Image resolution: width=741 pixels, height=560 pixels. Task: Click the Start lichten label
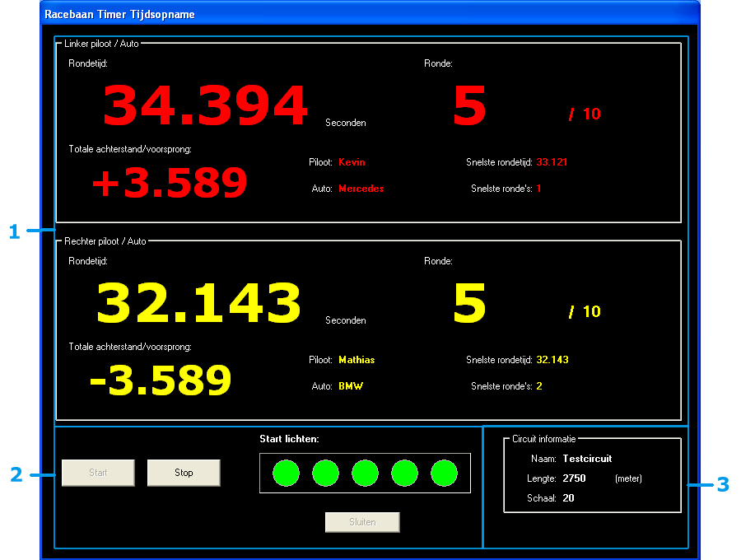[289, 439]
